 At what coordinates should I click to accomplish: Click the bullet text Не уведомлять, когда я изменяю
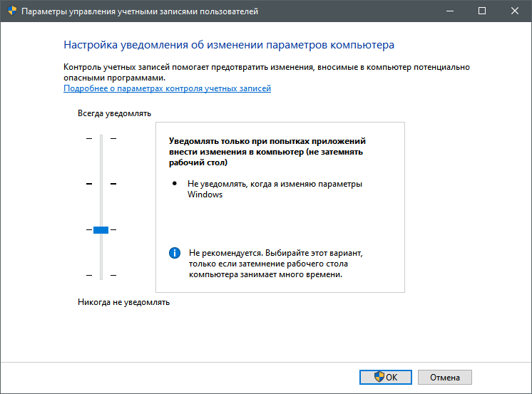click(x=275, y=190)
